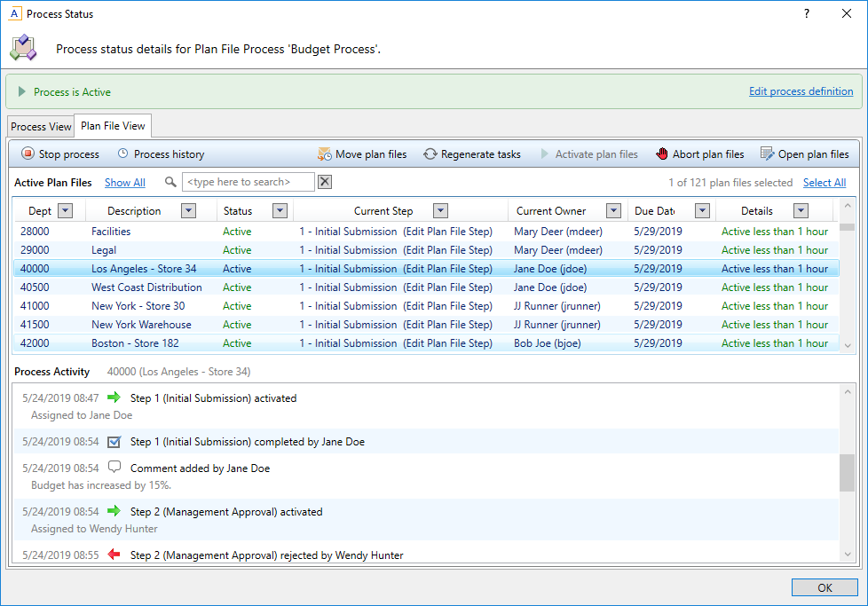Screen dimensions: 868x606
Task: Open Process history via clock icon
Action: coord(123,154)
